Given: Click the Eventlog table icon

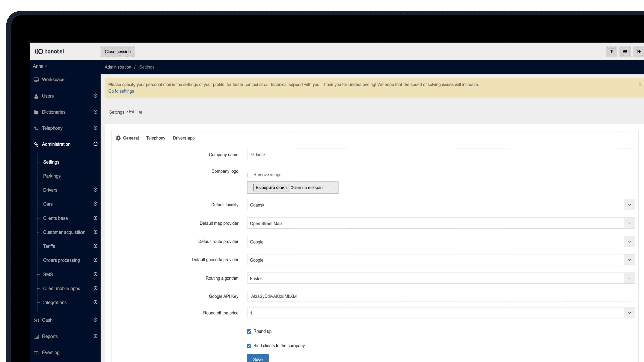Looking at the screenshot, I should pyautogui.click(x=36, y=353).
